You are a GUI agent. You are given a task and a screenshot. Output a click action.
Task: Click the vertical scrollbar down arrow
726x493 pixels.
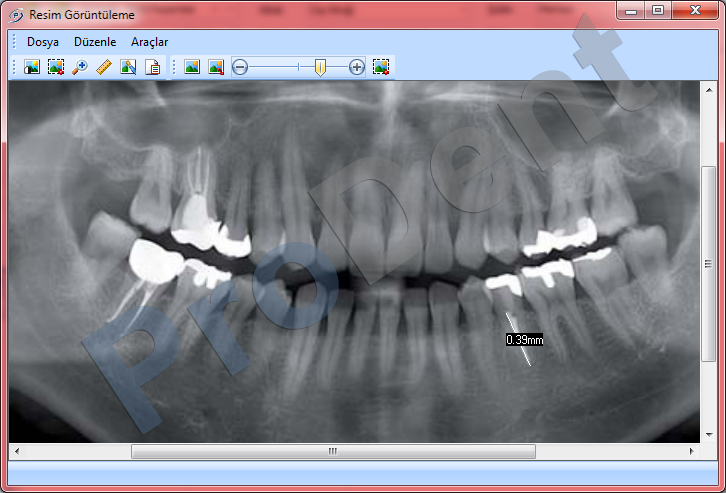pos(709,435)
